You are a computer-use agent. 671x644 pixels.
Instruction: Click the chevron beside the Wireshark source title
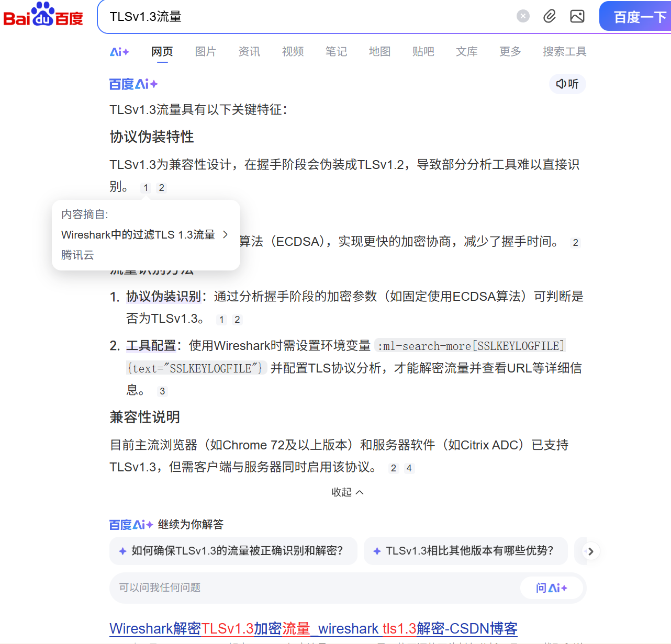coord(226,234)
